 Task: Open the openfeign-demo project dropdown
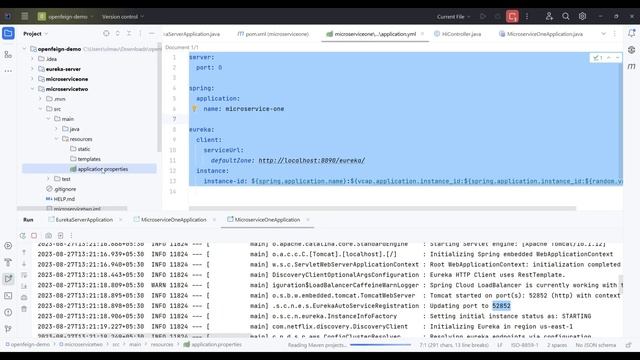[x=65, y=16]
